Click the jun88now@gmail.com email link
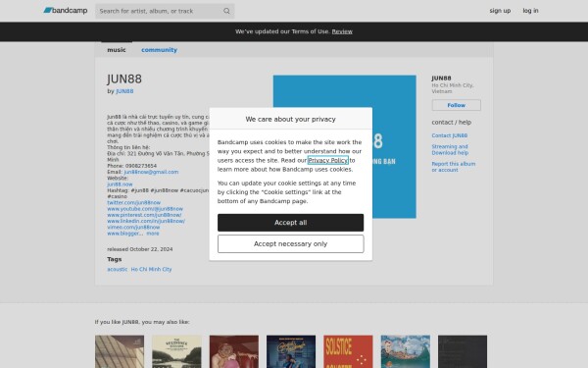 [151, 172]
